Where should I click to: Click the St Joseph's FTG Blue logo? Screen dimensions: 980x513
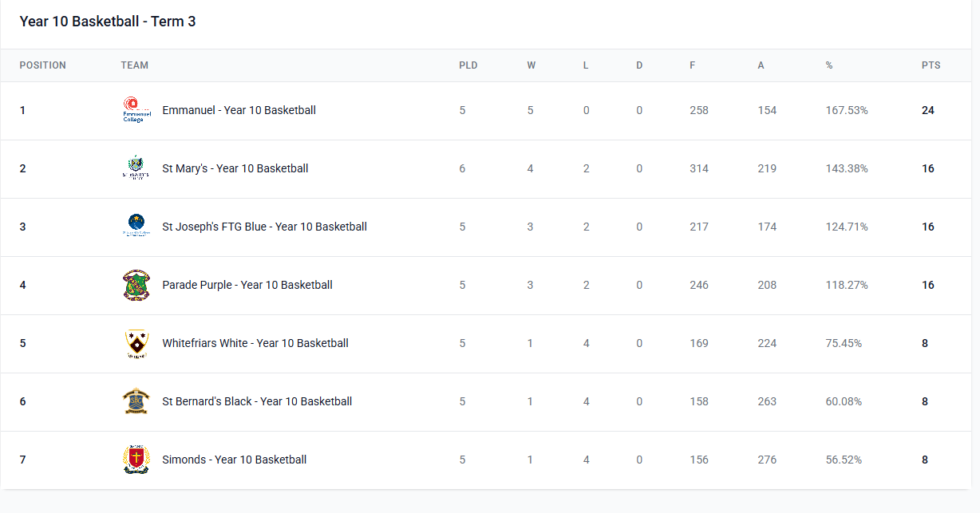pyautogui.click(x=136, y=227)
